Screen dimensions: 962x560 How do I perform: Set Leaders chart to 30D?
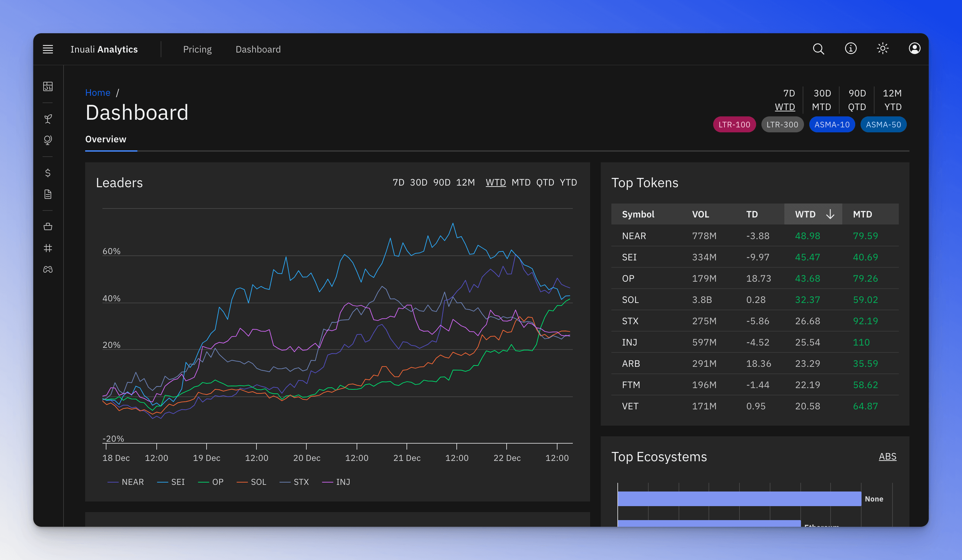[419, 183]
